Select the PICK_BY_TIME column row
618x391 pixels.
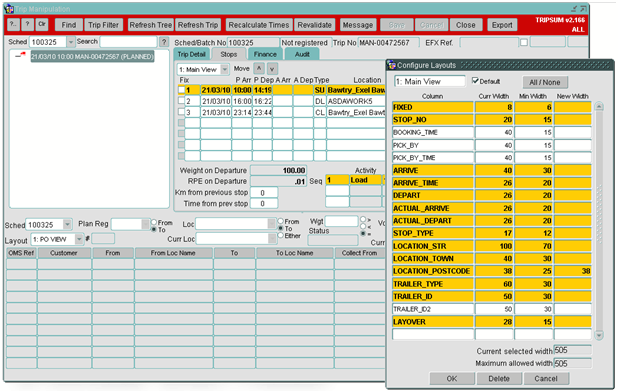492,157
